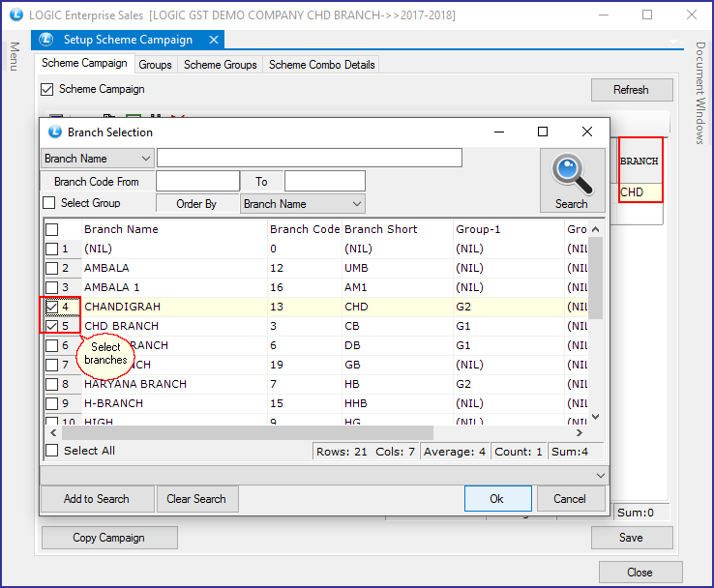
Task: Click the Branch Short column header
Action: [398, 229]
